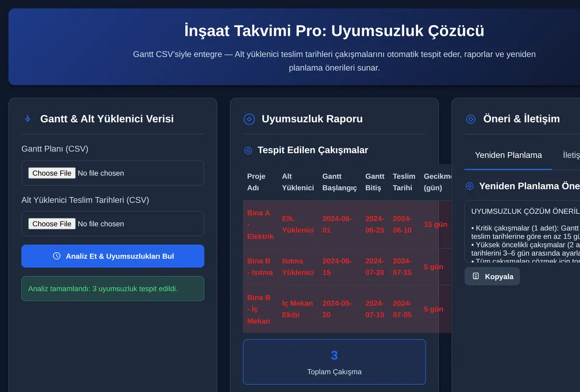The height and width of the screenshot is (392, 580).
Task: Click the 2024-06-15 start date cell
Action: pyautogui.click(x=339, y=266)
